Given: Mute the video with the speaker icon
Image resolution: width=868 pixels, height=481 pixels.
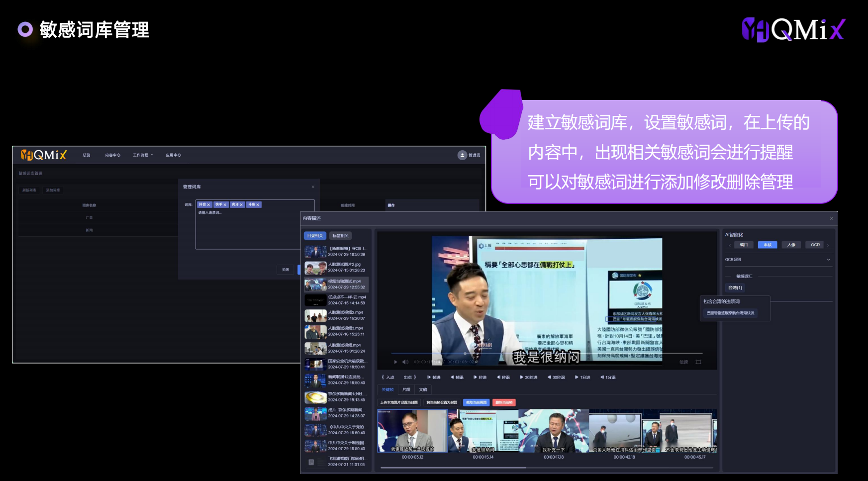Looking at the screenshot, I should [x=405, y=362].
